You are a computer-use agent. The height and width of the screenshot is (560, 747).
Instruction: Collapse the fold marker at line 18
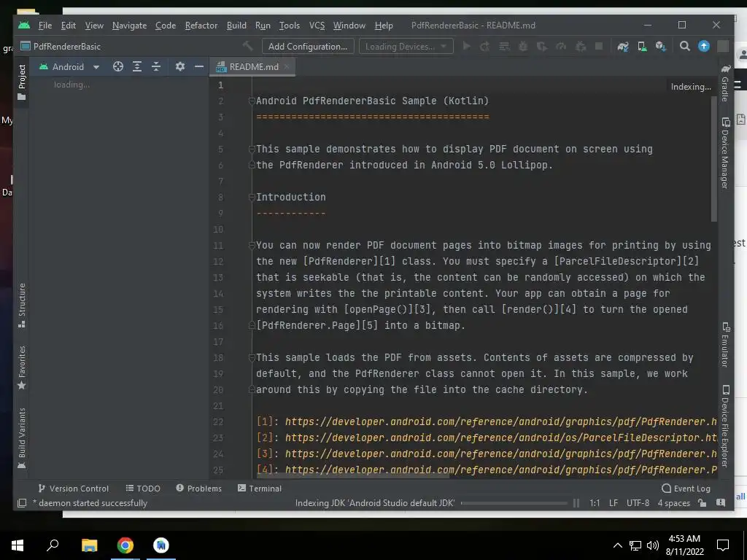[252, 357]
